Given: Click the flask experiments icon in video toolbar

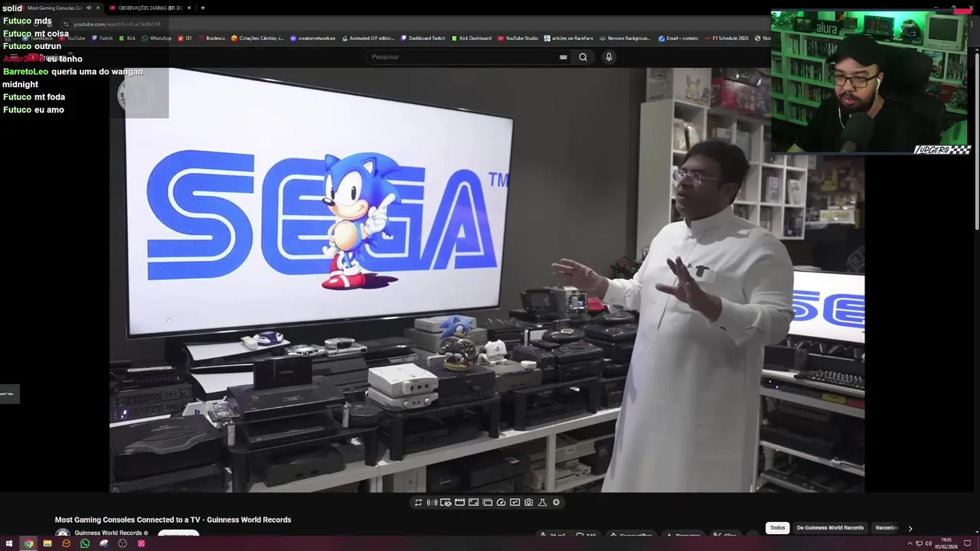Looking at the screenshot, I should click(x=542, y=503).
